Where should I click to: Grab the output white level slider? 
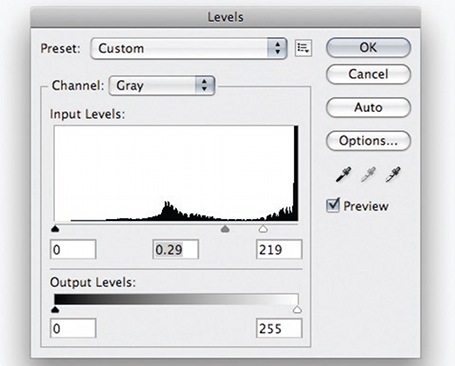coord(297,310)
